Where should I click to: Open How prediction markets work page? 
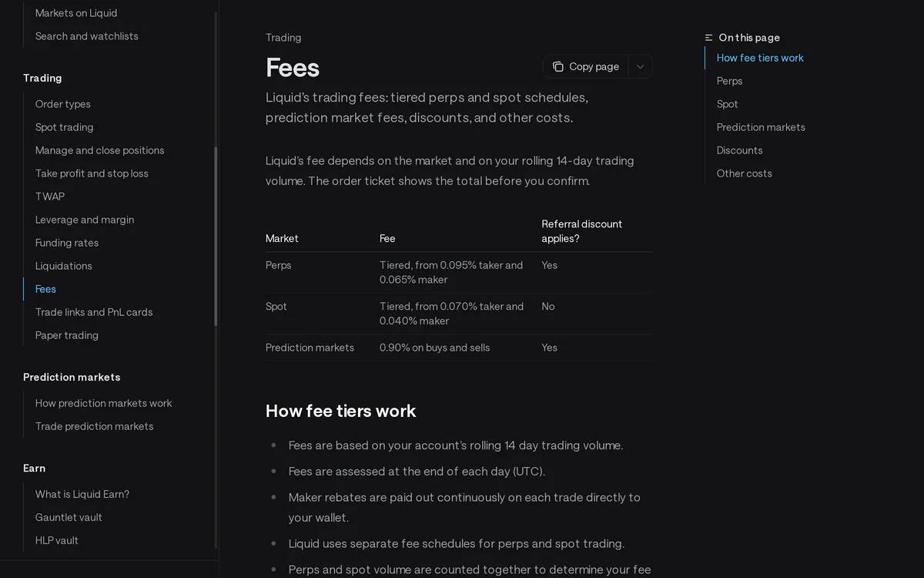[104, 403]
